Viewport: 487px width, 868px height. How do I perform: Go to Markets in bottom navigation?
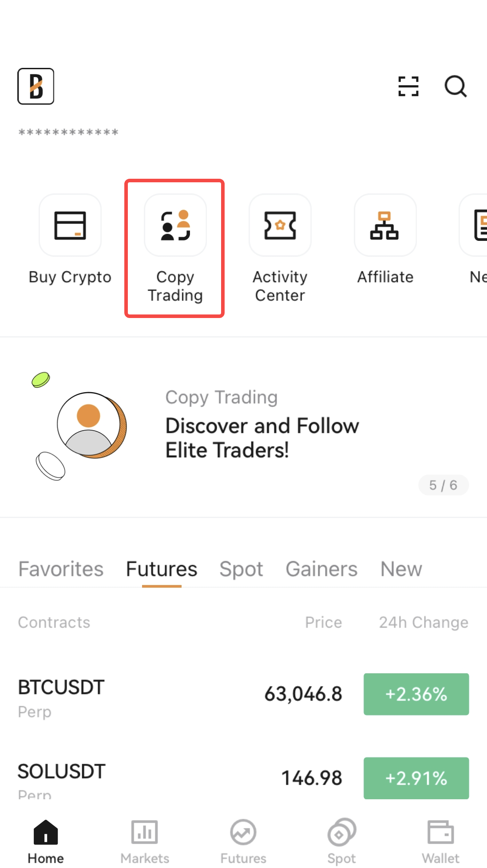click(145, 841)
